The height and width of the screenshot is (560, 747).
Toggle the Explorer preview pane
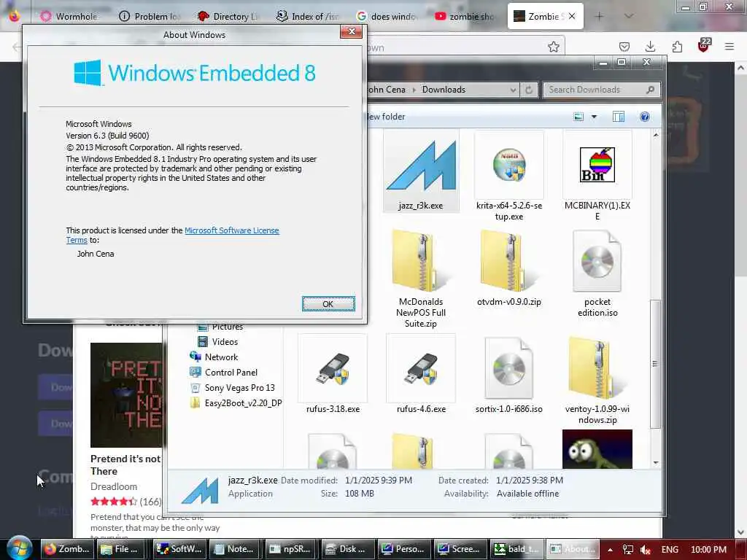(619, 117)
